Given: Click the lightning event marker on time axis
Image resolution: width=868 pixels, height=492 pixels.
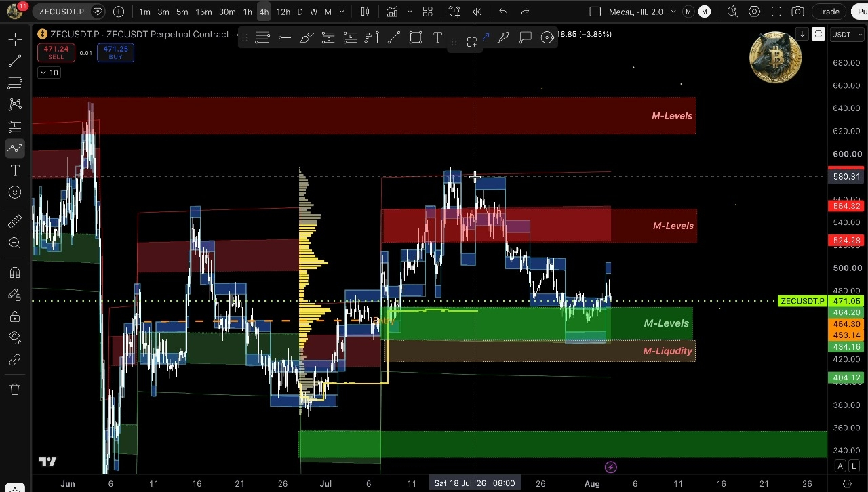Looking at the screenshot, I should pos(610,467).
